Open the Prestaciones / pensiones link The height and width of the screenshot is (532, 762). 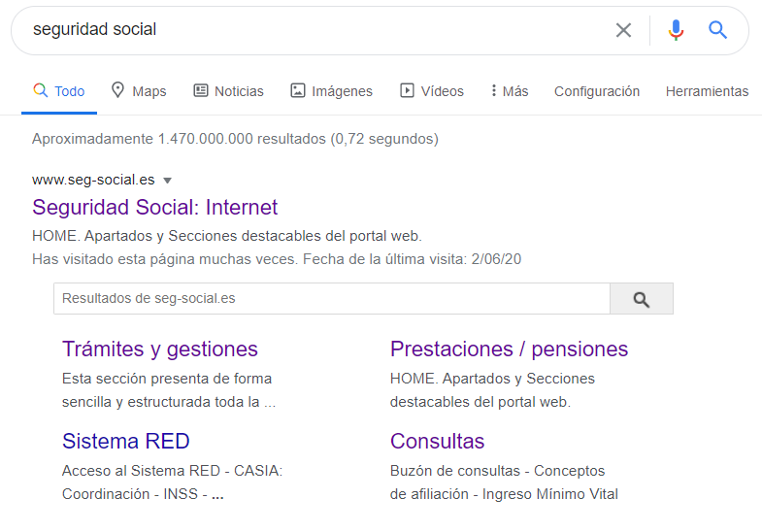509,349
